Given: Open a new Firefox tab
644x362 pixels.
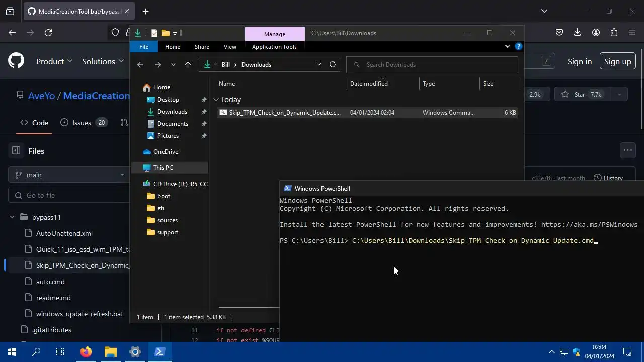Looking at the screenshot, I should (x=145, y=11).
